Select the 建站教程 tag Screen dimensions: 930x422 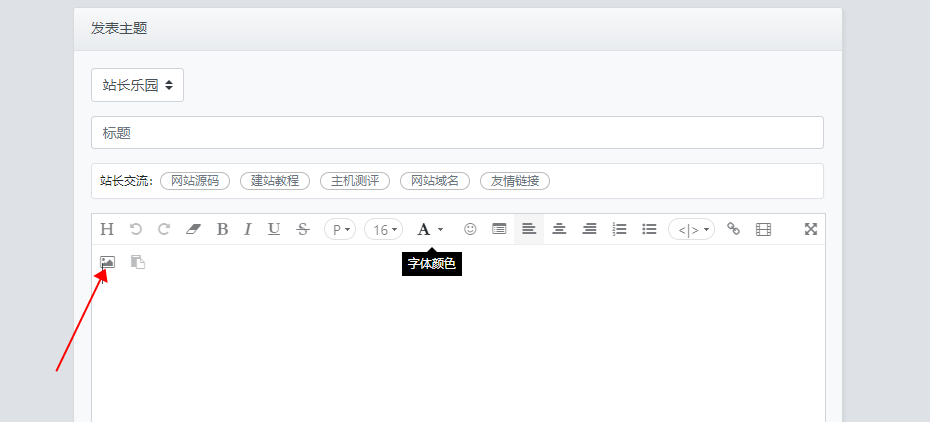275,181
